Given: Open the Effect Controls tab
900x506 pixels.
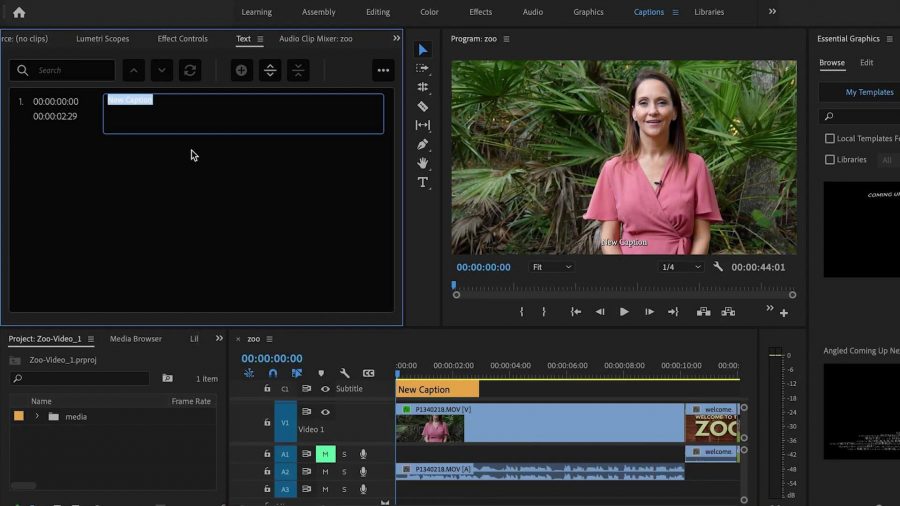Looking at the screenshot, I should click(183, 38).
